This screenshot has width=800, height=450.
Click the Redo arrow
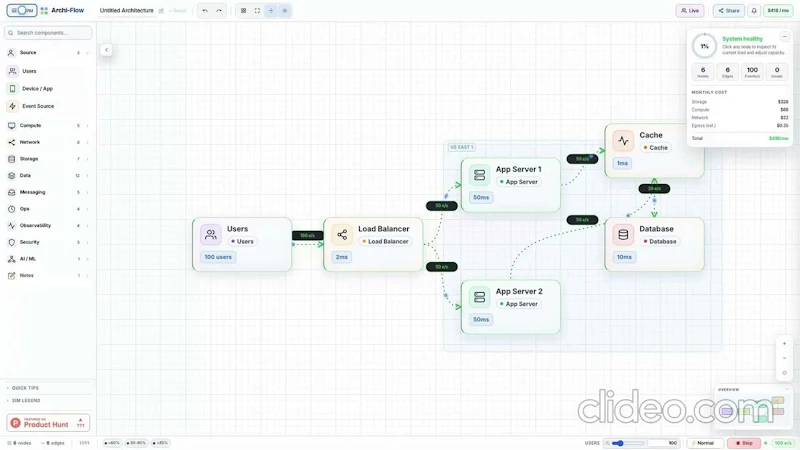219,11
